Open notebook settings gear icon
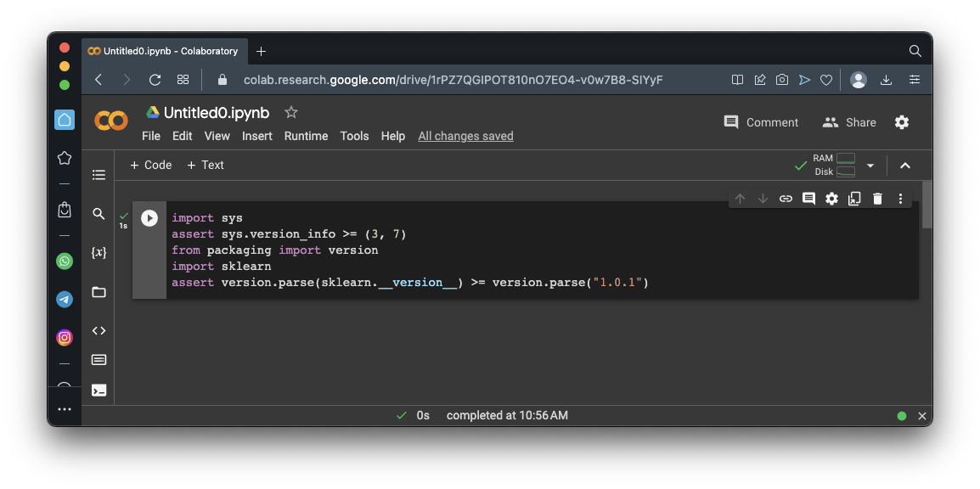The width and height of the screenshot is (980, 489). click(902, 122)
